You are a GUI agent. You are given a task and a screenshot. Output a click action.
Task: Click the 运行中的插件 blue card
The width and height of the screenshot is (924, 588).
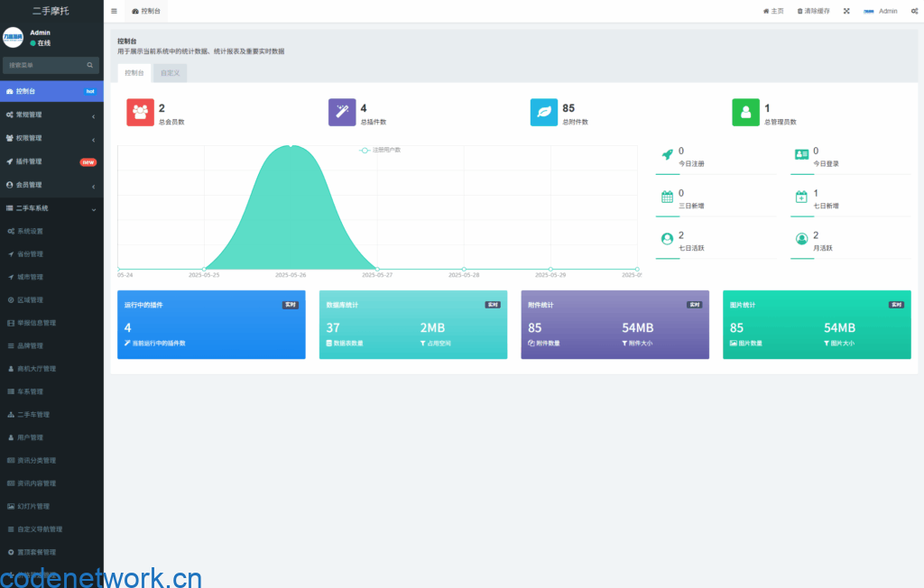(x=211, y=325)
